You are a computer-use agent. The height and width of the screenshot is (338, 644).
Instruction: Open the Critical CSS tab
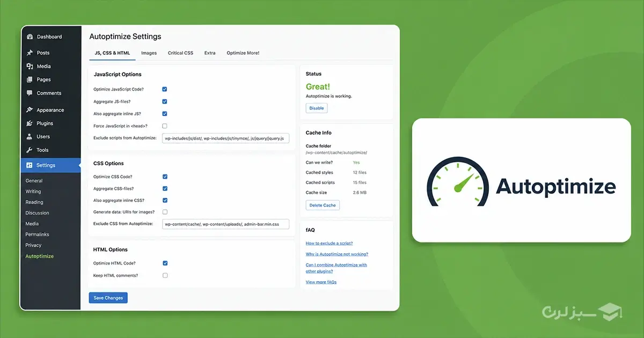pos(180,53)
